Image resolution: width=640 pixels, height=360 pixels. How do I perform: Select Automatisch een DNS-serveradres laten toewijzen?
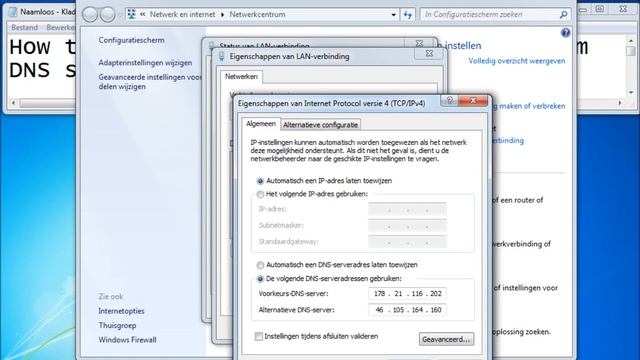pyautogui.click(x=260, y=265)
